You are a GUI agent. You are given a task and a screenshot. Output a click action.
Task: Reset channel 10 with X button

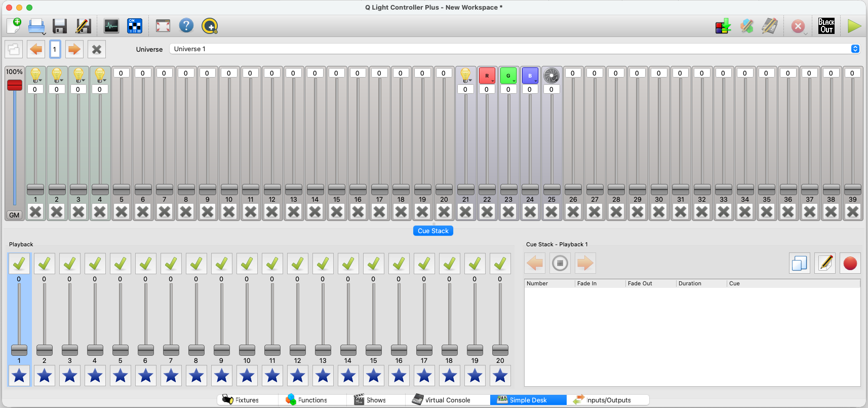pyautogui.click(x=229, y=212)
